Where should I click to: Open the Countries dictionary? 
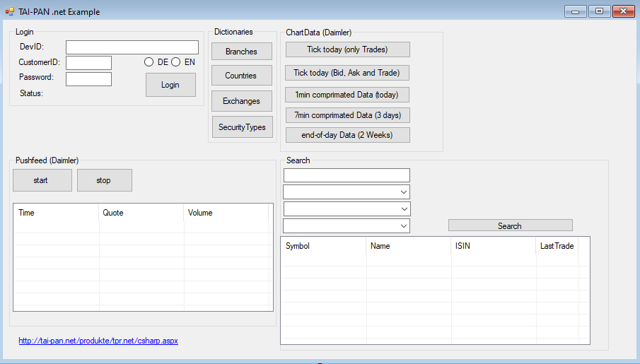pos(242,76)
